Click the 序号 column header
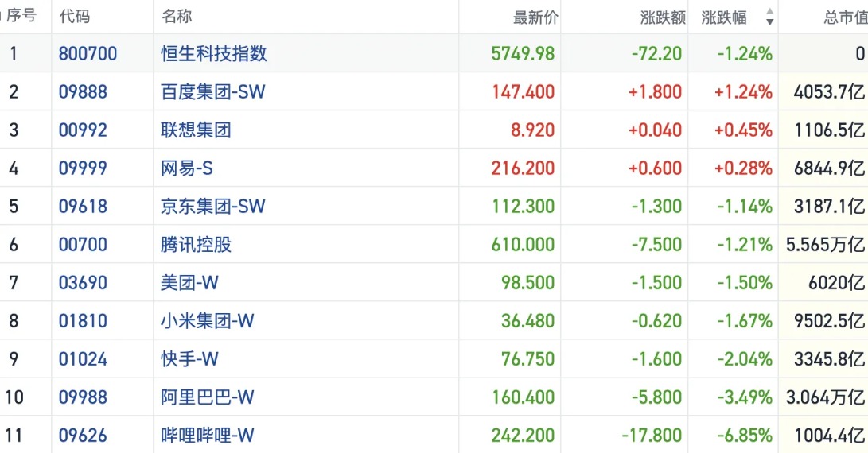Image resolution: width=868 pixels, height=453 pixels. click(x=21, y=17)
